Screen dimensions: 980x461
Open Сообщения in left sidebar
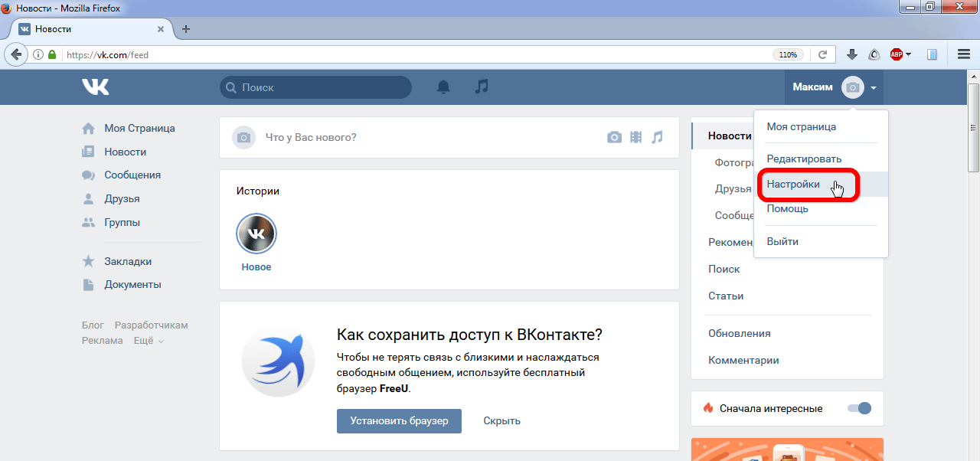[132, 175]
